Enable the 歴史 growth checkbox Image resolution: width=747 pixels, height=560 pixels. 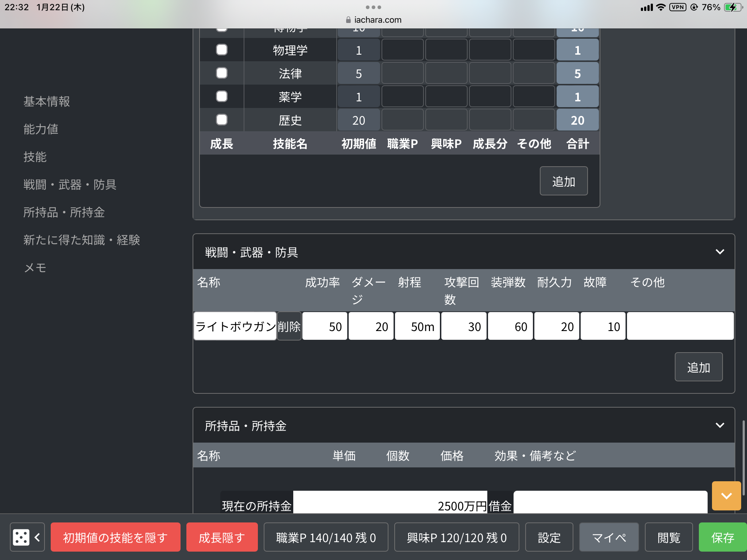(221, 120)
